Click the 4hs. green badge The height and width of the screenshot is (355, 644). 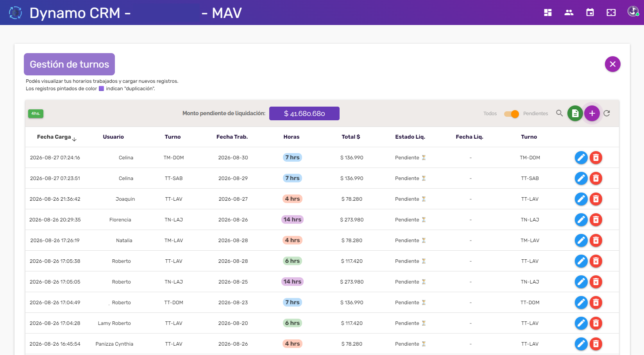[36, 114]
